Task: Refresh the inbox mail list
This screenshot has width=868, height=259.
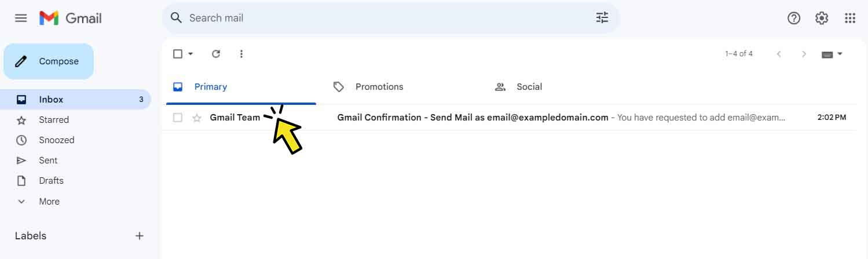Action: (216, 54)
